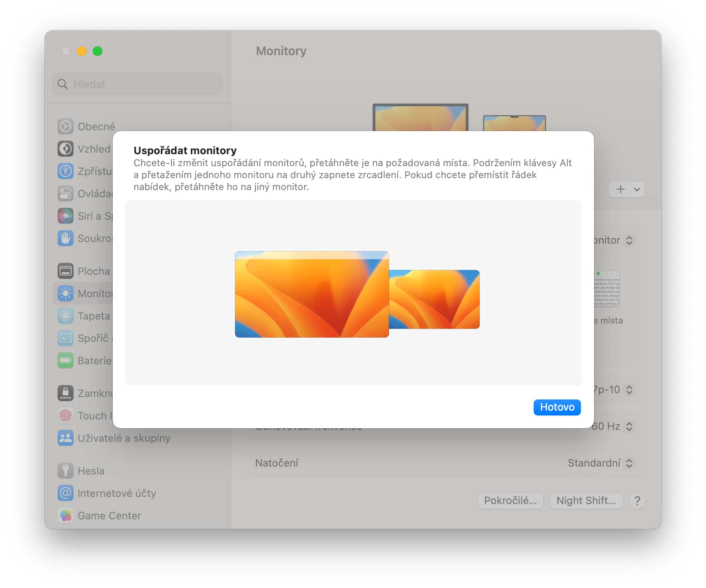Open Soukromí hand icon in sidebar
The width and height of the screenshot is (706, 588).
pyautogui.click(x=66, y=238)
